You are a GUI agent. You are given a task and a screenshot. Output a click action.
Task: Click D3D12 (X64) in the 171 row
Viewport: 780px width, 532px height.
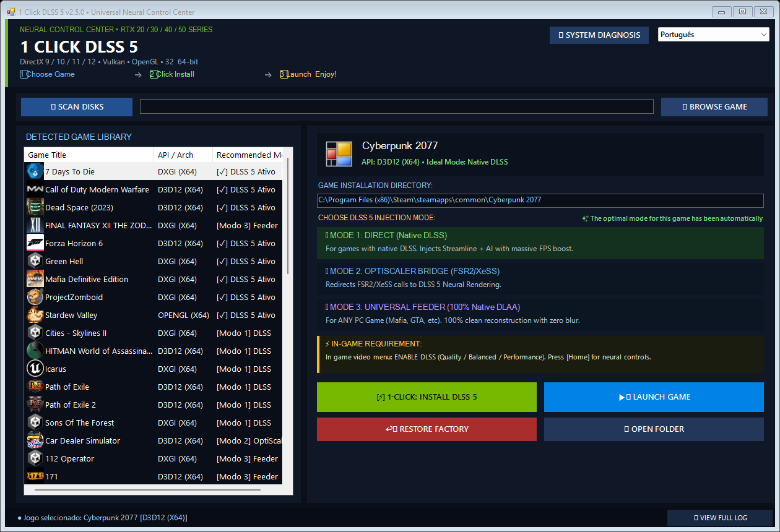pos(180,476)
